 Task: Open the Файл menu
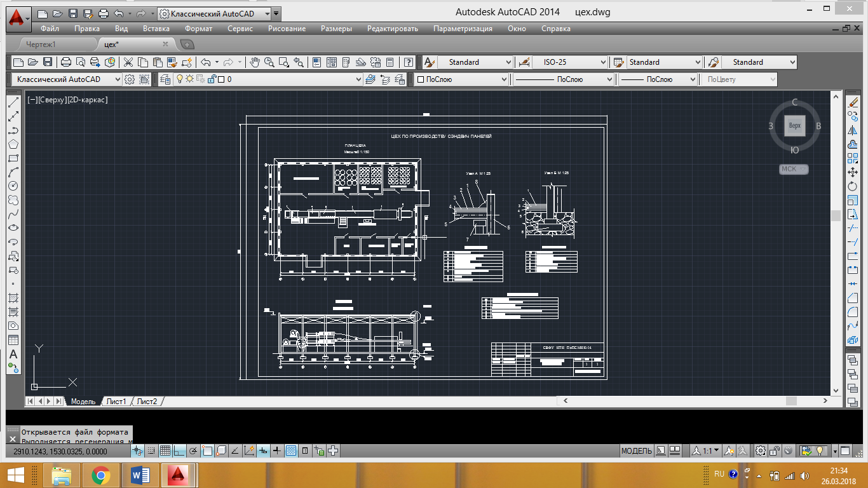coord(50,29)
